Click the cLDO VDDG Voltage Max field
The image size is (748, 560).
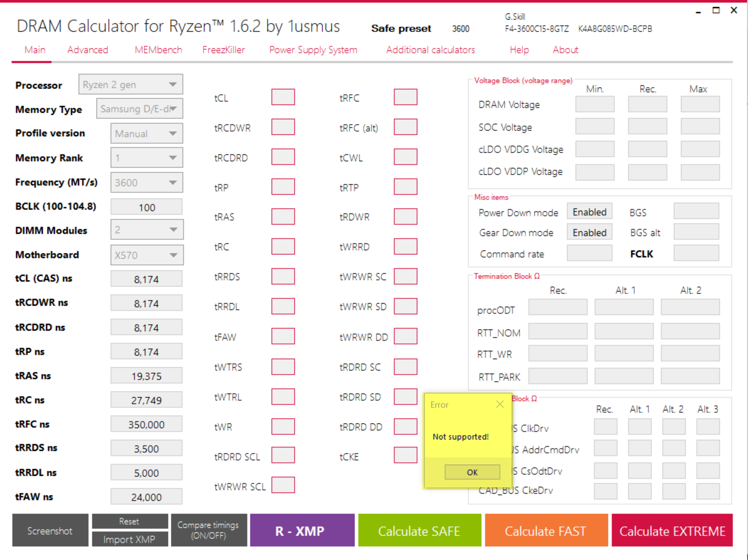point(700,149)
